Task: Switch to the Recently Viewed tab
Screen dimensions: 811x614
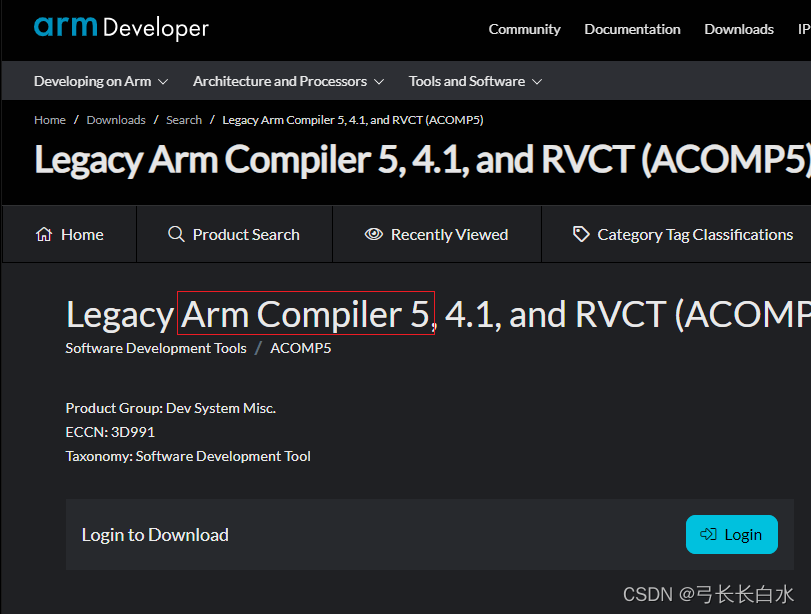Action: 437,234
